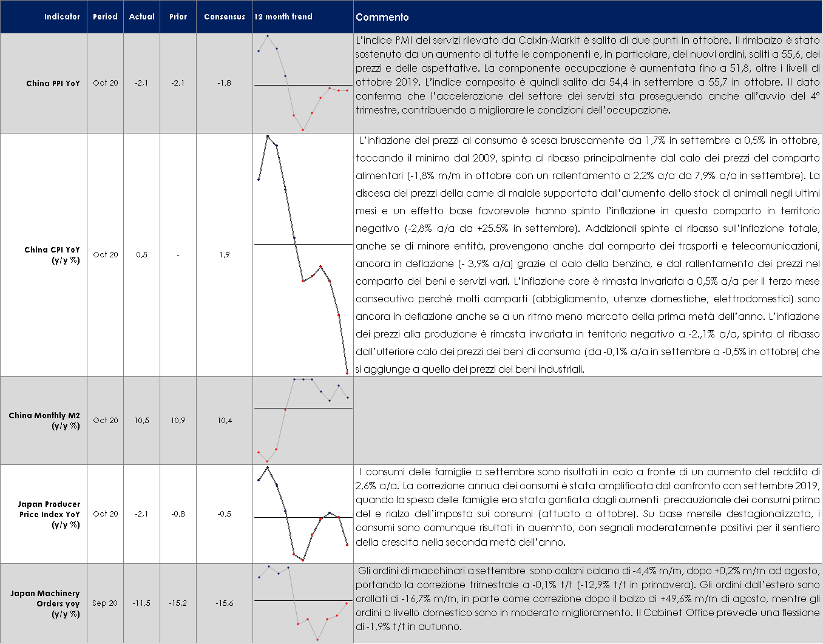This screenshot has height=644, width=823.
Task: Click the Consensus column header
Action: point(224,16)
